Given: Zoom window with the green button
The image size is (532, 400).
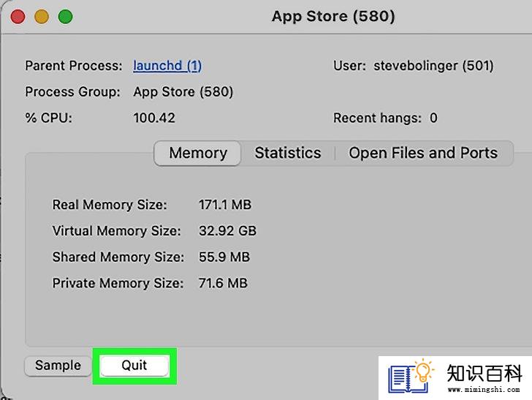Looking at the screenshot, I should point(66,17).
